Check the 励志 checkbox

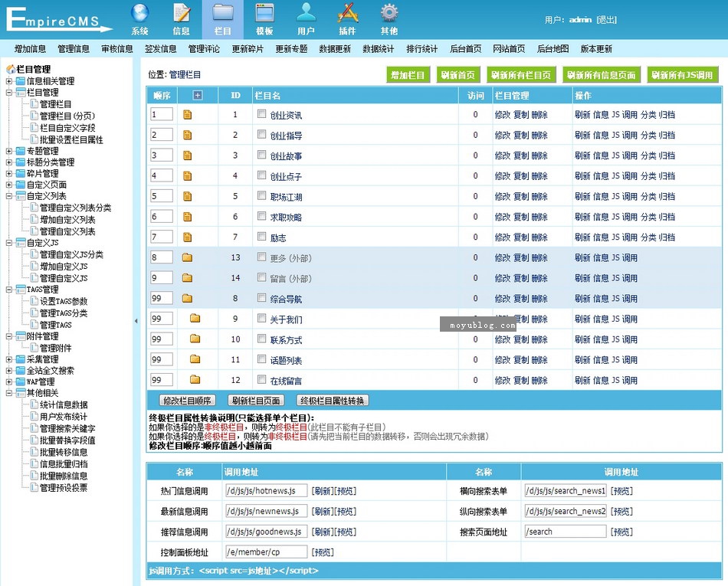262,236
